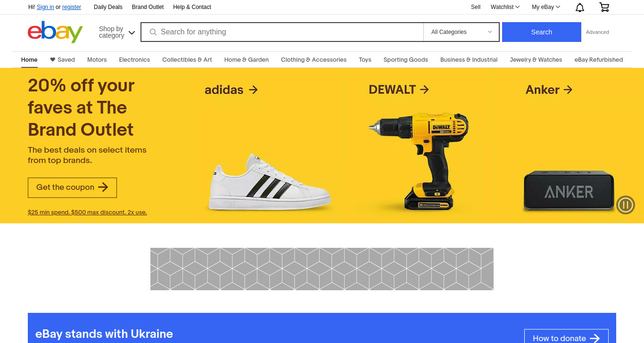
Task: Click the heart icon beside Saved
Action: pyautogui.click(x=53, y=59)
